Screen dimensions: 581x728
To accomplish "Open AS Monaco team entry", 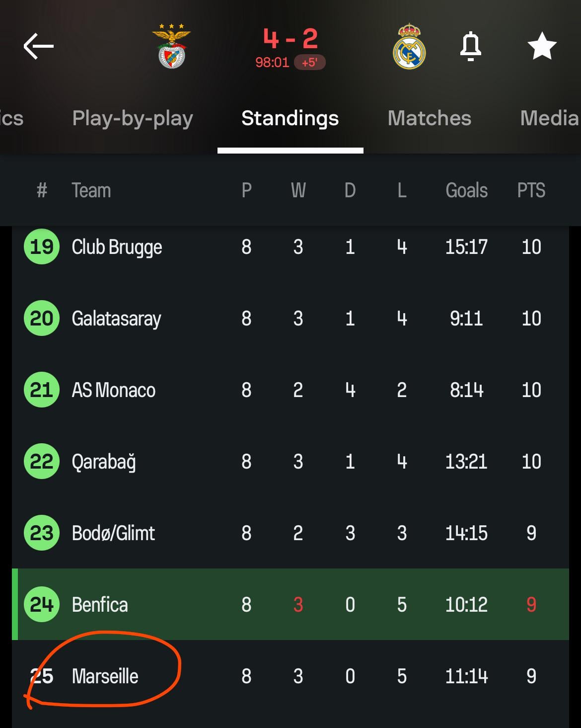I will (114, 390).
